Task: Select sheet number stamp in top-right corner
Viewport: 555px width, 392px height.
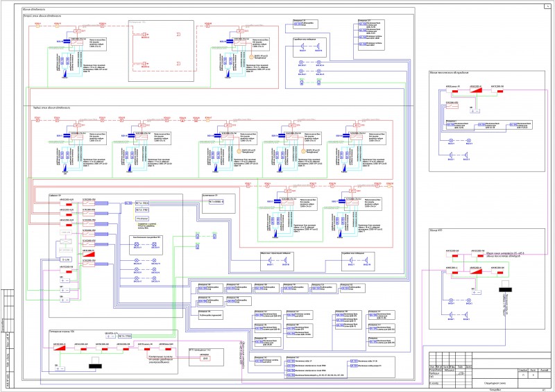Action: (548, 6)
